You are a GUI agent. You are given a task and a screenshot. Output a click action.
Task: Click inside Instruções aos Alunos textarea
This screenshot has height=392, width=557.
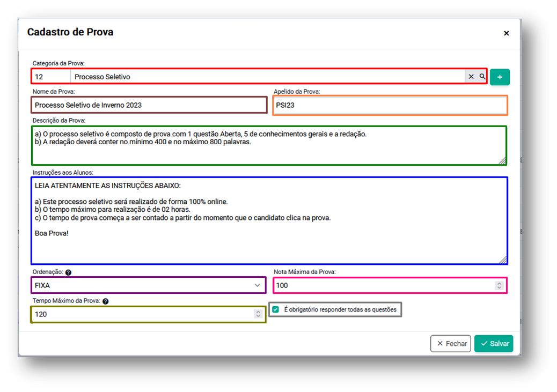coord(269,221)
